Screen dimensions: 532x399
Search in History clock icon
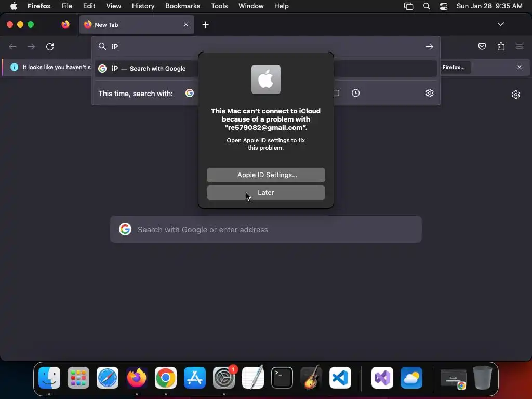pos(355,93)
